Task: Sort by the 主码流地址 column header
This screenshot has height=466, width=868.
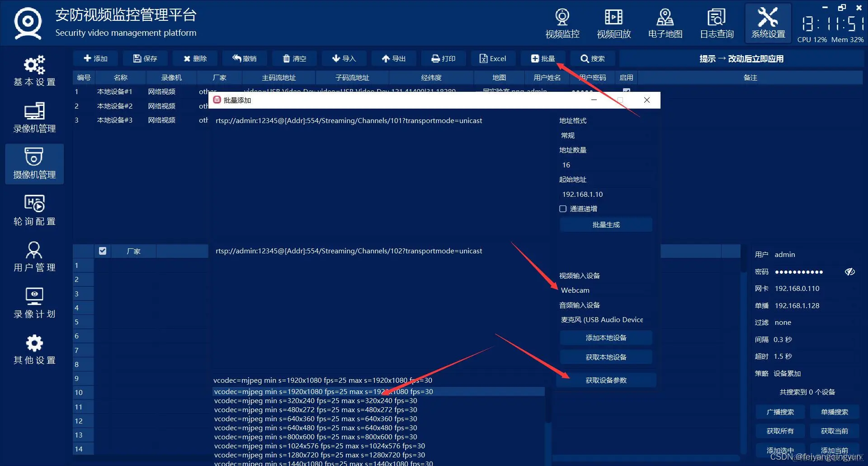Action: (278, 77)
